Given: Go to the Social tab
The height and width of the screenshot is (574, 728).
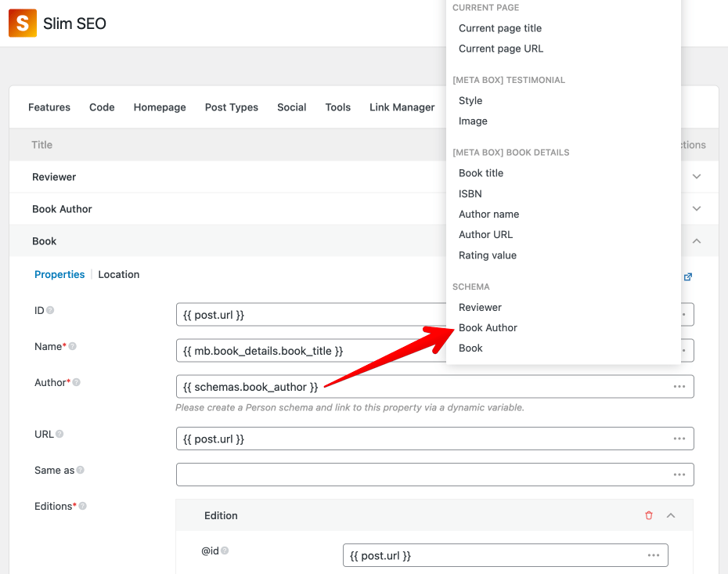Looking at the screenshot, I should (x=291, y=107).
